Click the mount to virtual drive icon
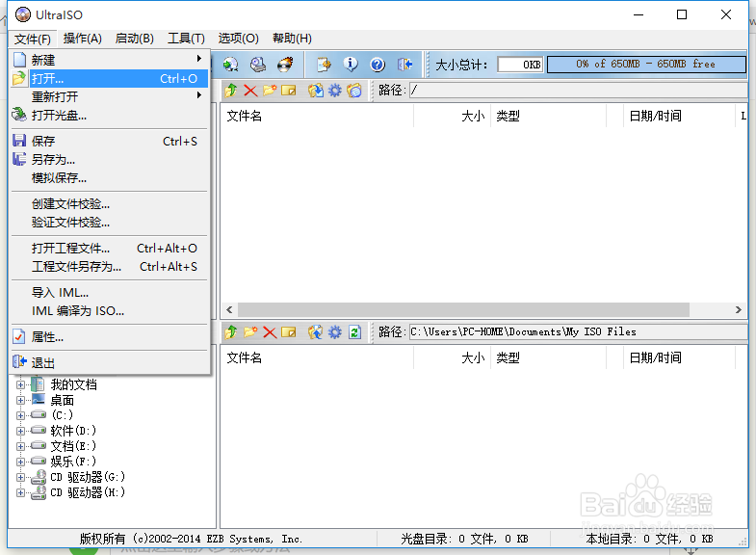756x555 pixels. [x=258, y=65]
